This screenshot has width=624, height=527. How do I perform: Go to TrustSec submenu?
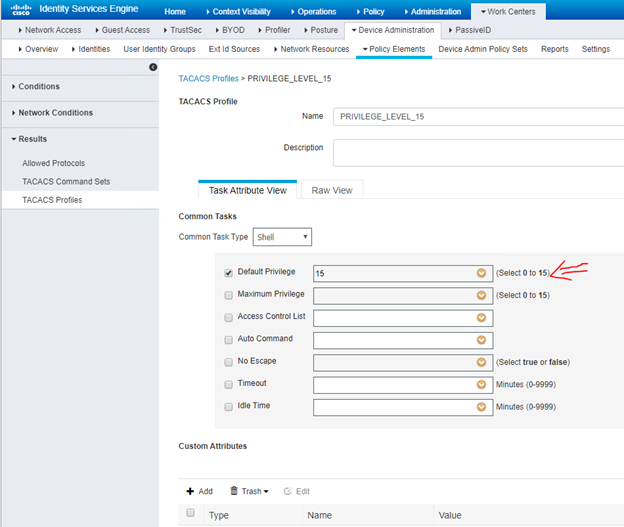click(183, 30)
